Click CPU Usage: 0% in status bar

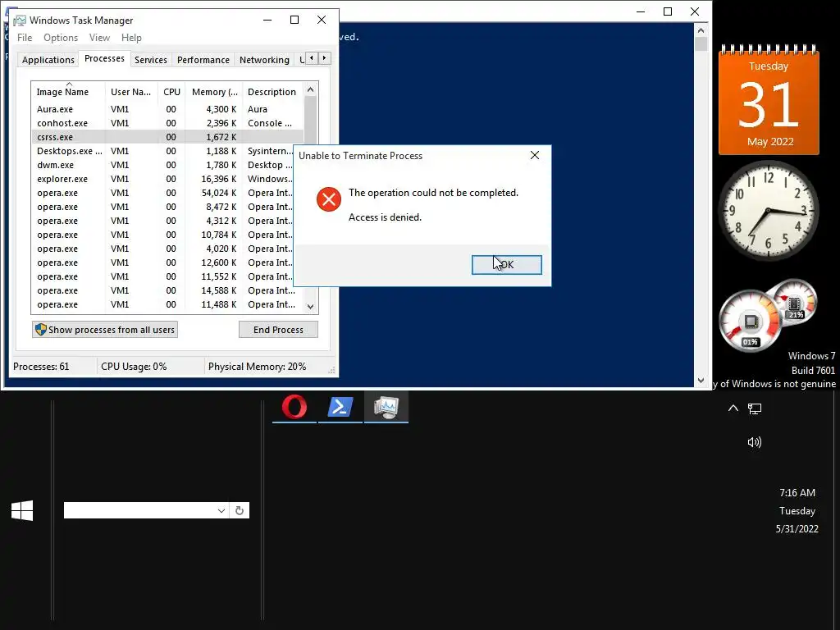coord(134,367)
